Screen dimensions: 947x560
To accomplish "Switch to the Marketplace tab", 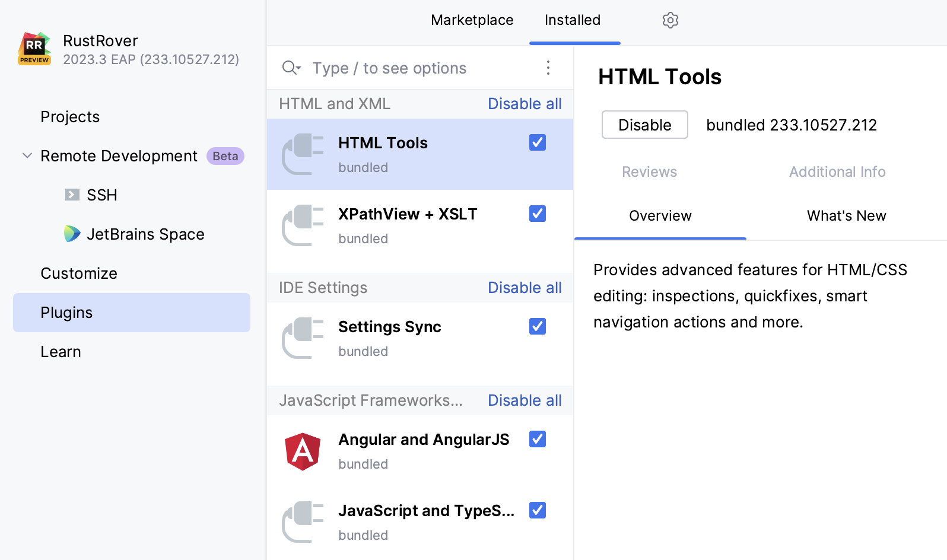I will tap(472, 20).
